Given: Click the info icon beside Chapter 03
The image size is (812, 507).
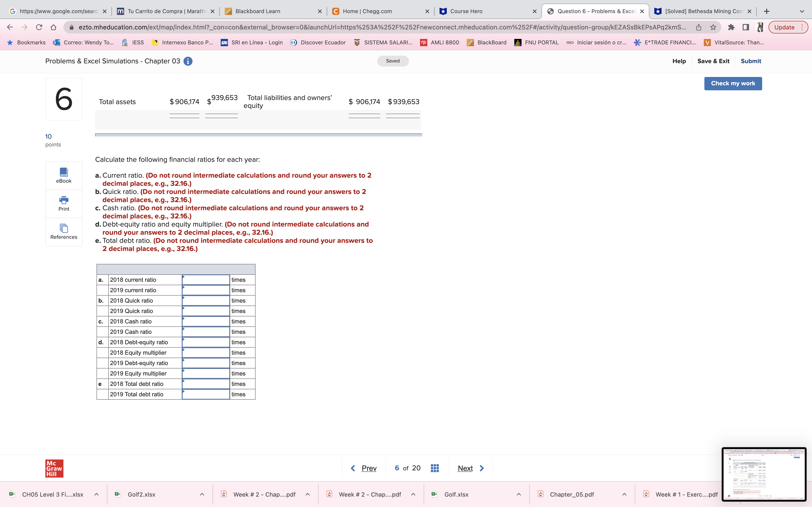Looking at the screenshot, I should click(x=188, y=61).
